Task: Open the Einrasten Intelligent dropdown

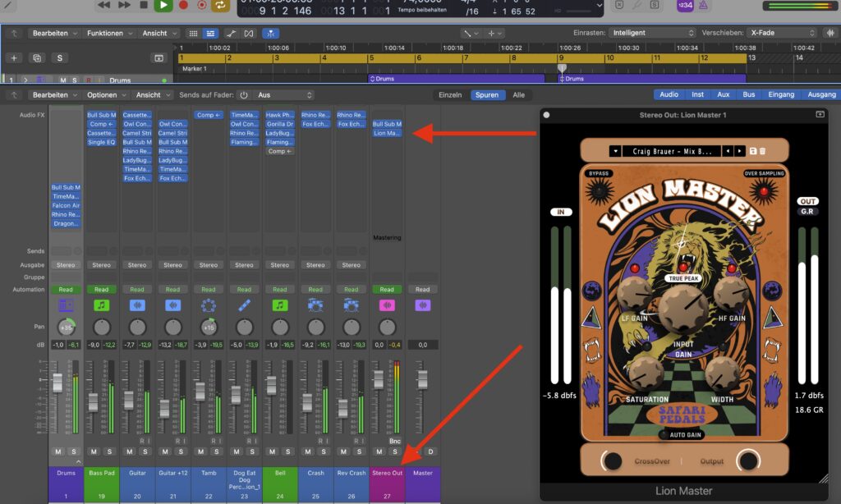Action: coord(653,33)
